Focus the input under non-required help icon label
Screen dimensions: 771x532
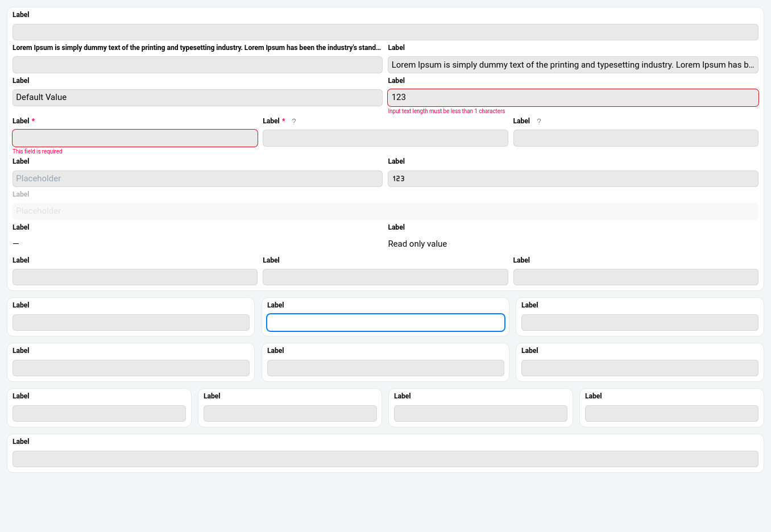[x=635, y=138]
